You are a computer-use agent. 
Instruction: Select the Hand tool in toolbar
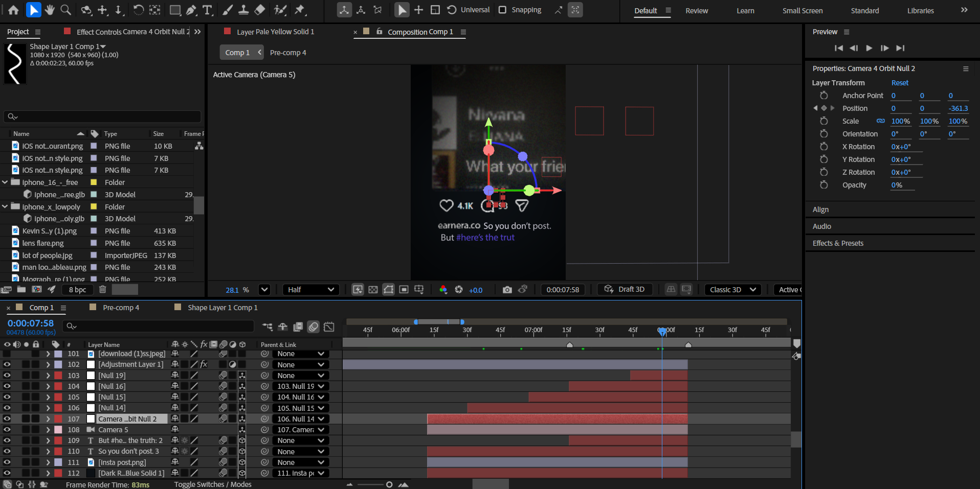pos(50,10)
